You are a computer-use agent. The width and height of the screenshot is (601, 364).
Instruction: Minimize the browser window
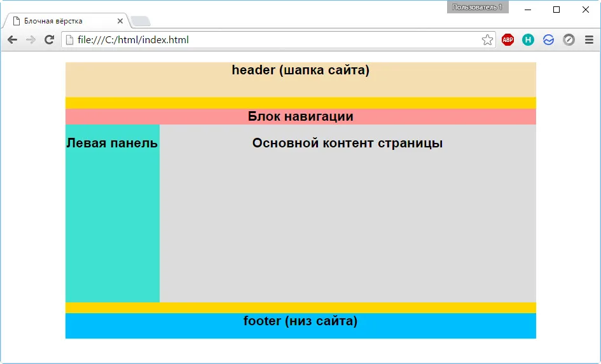pyautogui.click(x=528, y=10)
